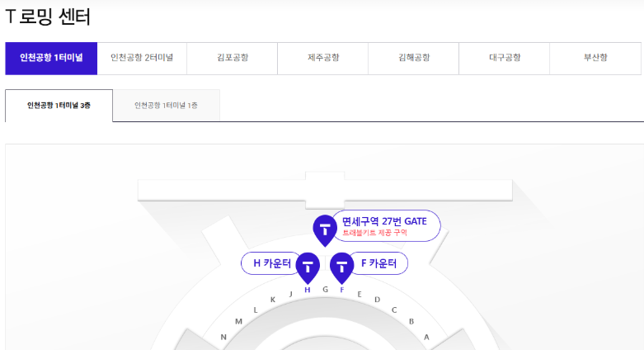Click counter letter L on map
The image size is (644, 350).
pyautogui.click(x=256, y=310)
